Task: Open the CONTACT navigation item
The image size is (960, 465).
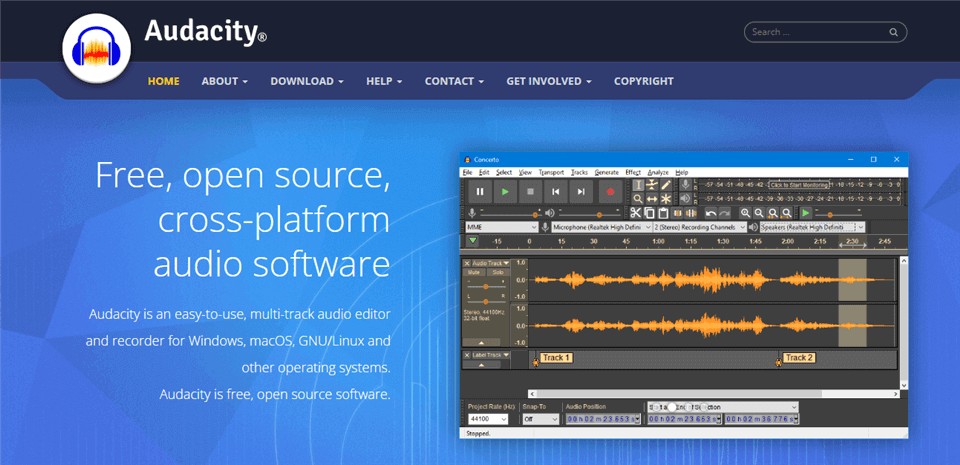Action: (x=454, y=81)
